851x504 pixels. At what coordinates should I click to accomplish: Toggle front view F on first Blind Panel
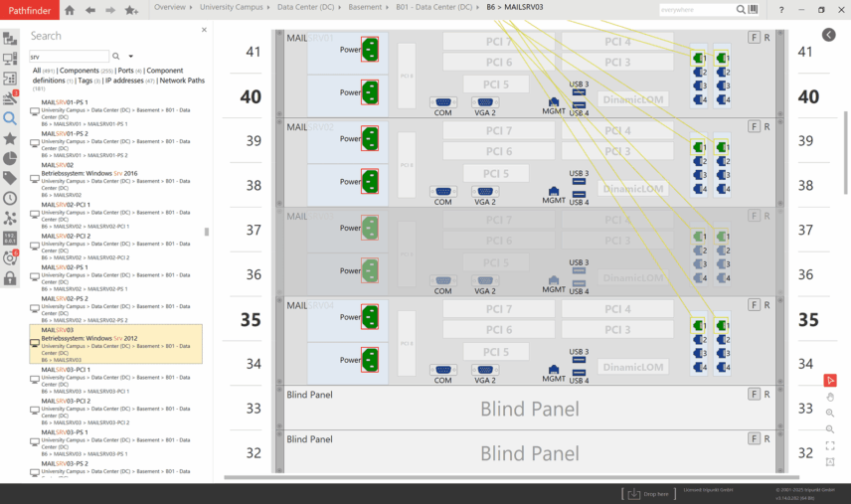tap(754, 395)
